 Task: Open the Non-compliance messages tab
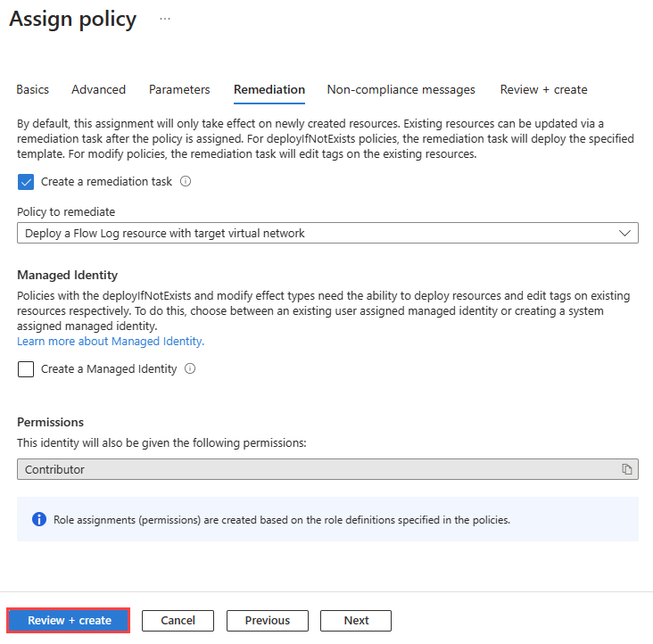click(401, 89)
